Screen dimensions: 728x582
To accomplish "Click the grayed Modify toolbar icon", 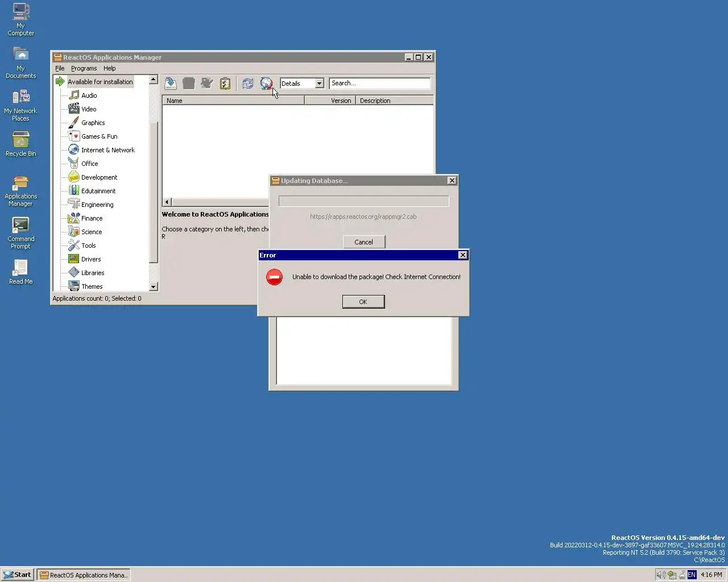I will (207, 84).
